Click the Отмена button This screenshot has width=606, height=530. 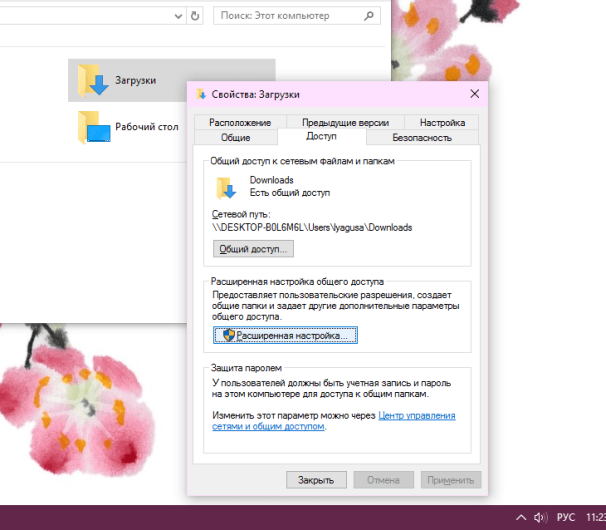[383, 480]
